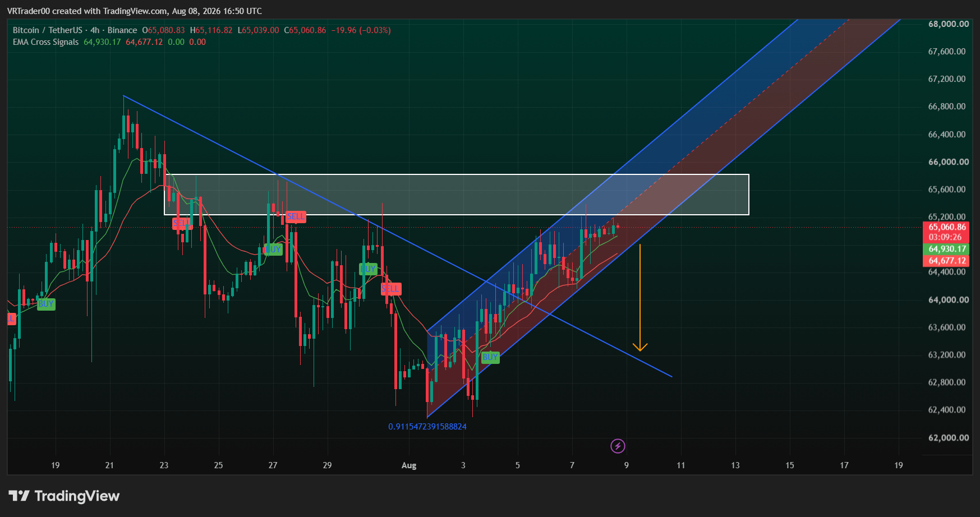The height and width of the screenshot is (517, 980).
Task: Click the 67,200.00 price axis label
Action: click(x=947, y=79)
